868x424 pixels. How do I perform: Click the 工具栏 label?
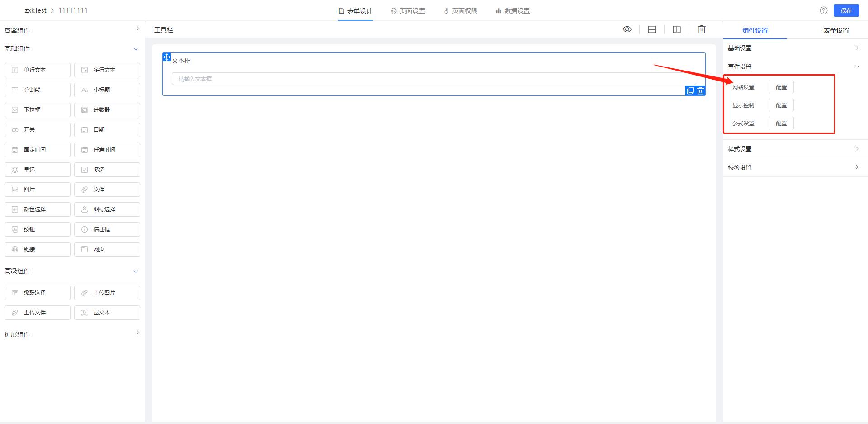pos(164,30)
